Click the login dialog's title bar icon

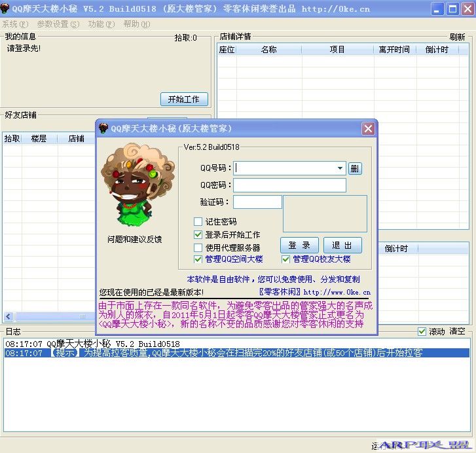point(103,128)
